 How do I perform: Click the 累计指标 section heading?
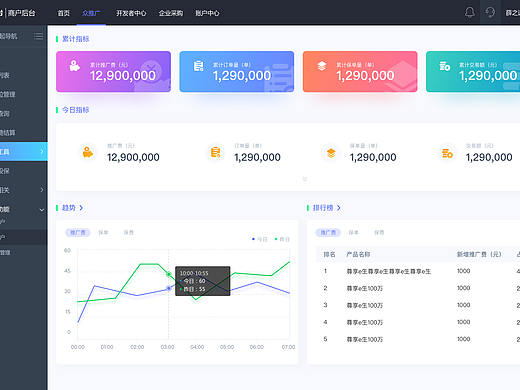[76, 39]
